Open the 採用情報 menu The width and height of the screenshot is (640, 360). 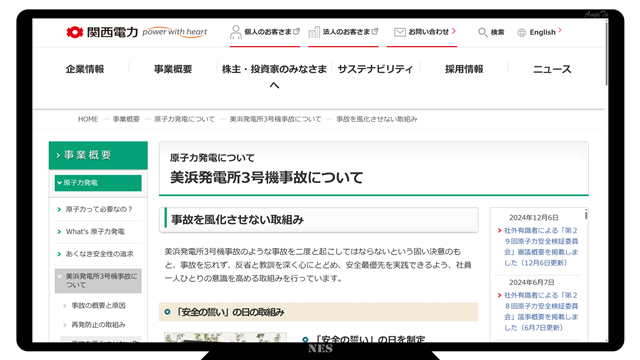click(x=464, y=69)
